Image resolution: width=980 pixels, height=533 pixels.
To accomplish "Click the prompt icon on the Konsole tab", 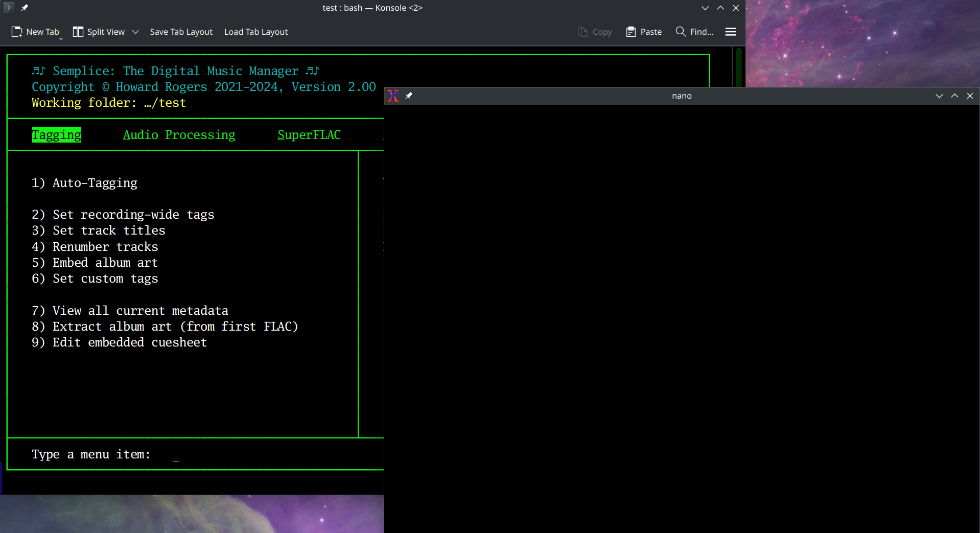I will pos(8,8).
